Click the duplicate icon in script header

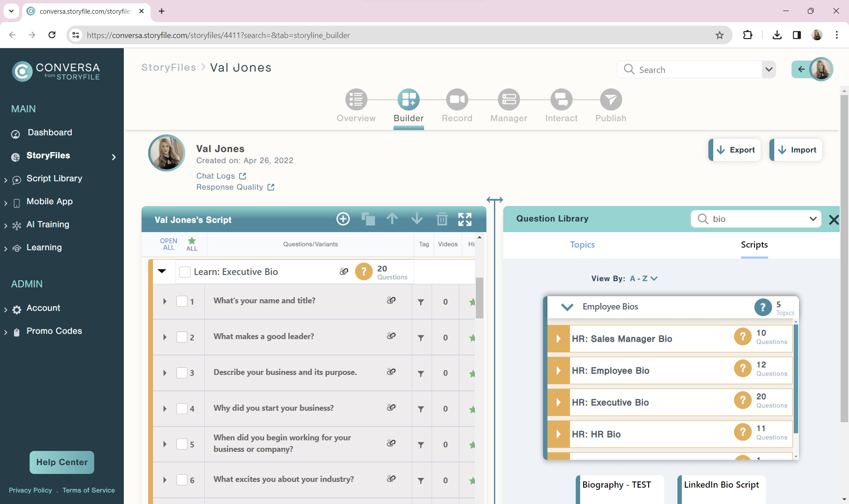pyautogui.click(x=368, y=219)
